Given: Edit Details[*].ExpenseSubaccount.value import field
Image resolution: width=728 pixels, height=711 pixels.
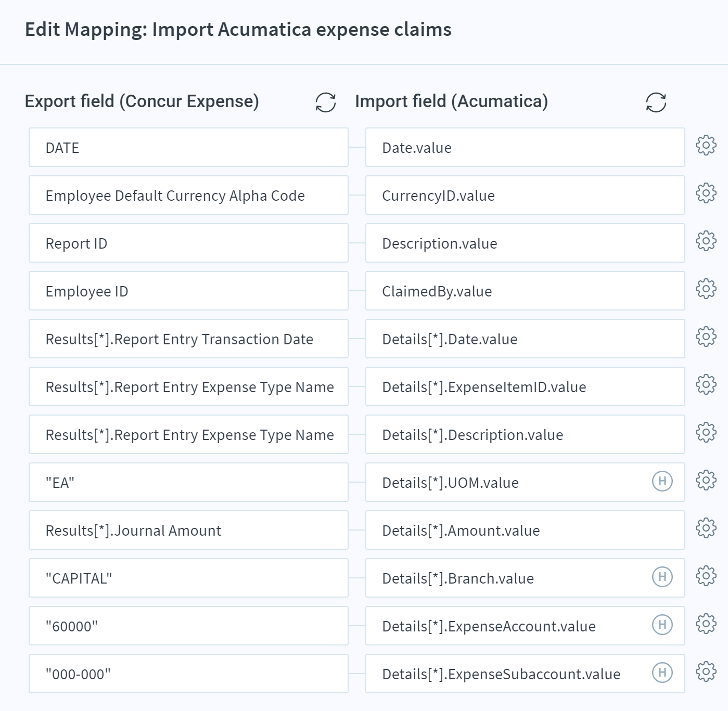Looking at the screenshot, I should click(x=525, y=674).
